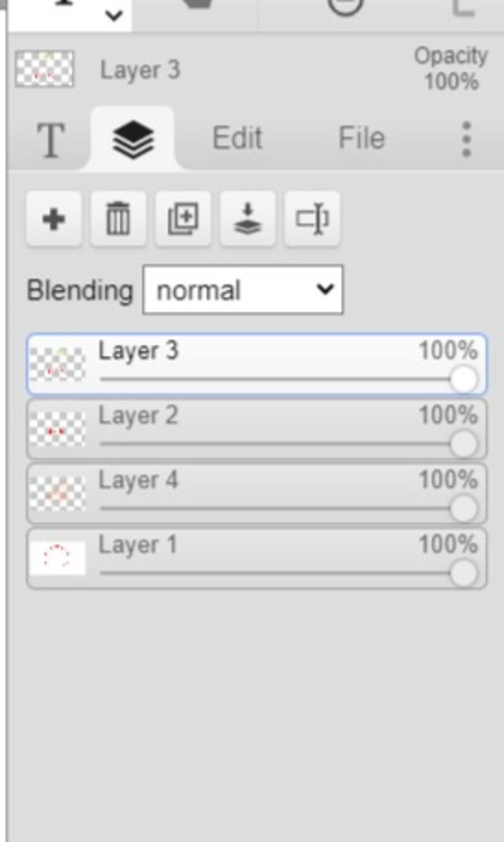Rename layer icon button

point(312,219)
